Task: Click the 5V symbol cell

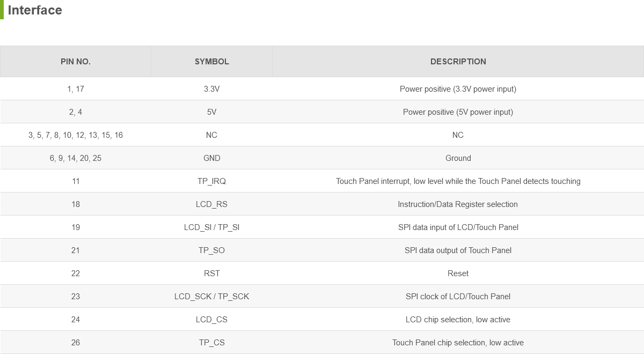Action: 211,112
